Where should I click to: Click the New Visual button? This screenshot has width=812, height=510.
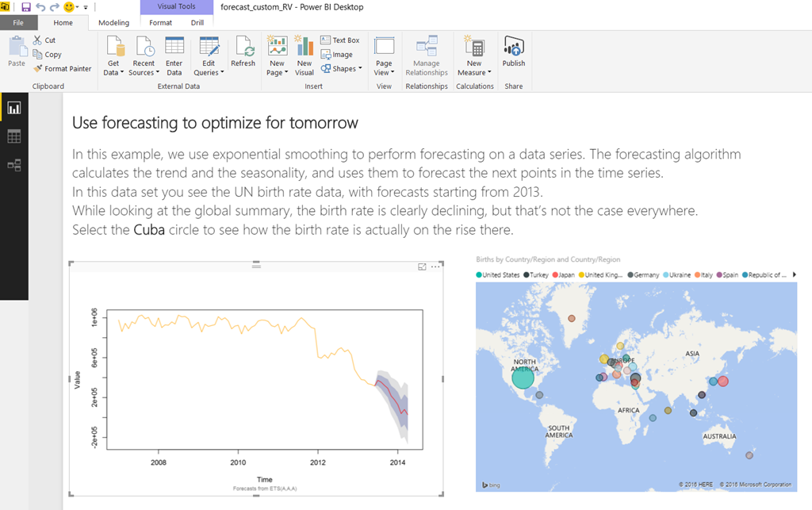pos(304,56)
